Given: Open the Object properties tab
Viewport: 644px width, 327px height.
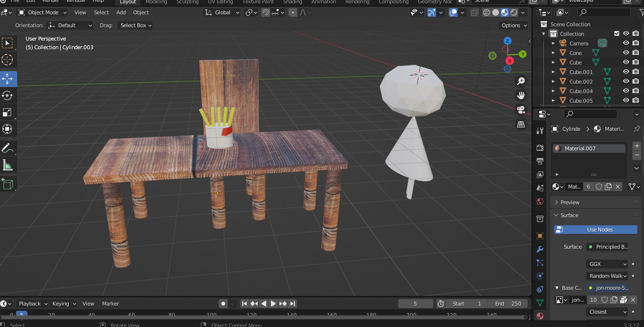Looking at the screenshot, I should tap(540, 236).
